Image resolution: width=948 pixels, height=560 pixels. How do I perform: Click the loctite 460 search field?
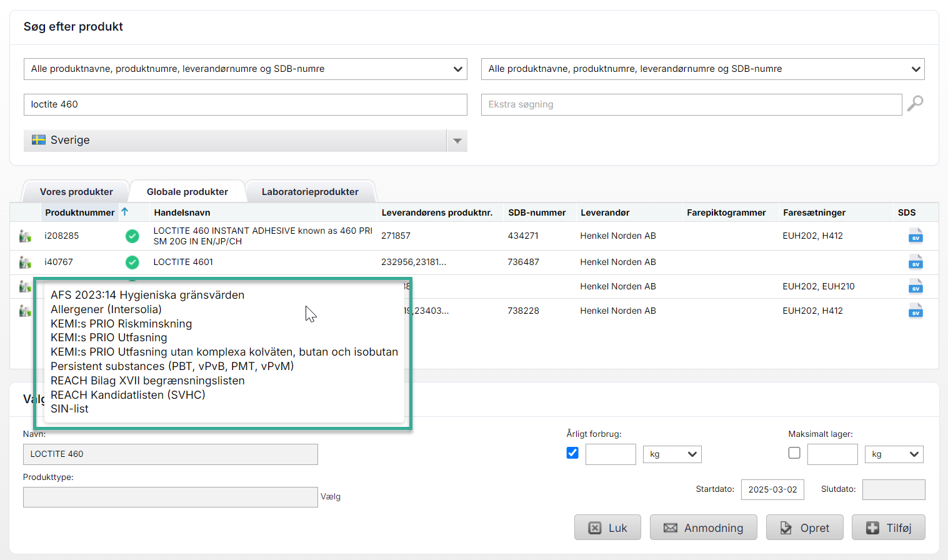click(x=246, y=104)
